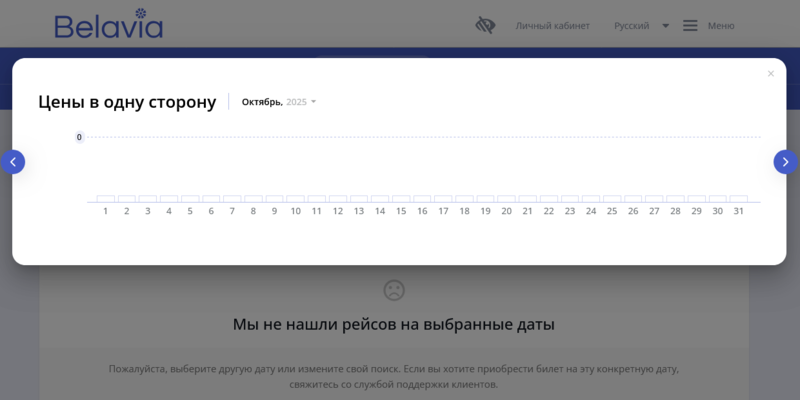
Task: Select day 15 in the price chart
Action: pos(401,199)
